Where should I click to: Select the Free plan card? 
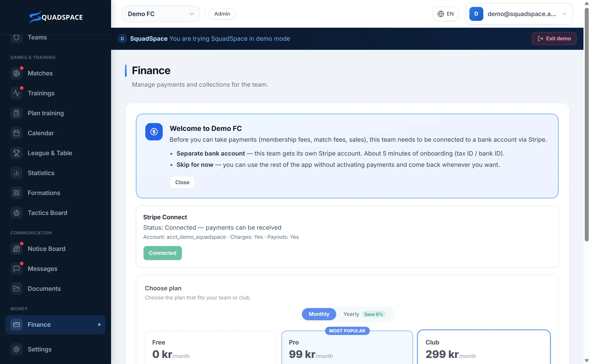[x=211, y=347]
